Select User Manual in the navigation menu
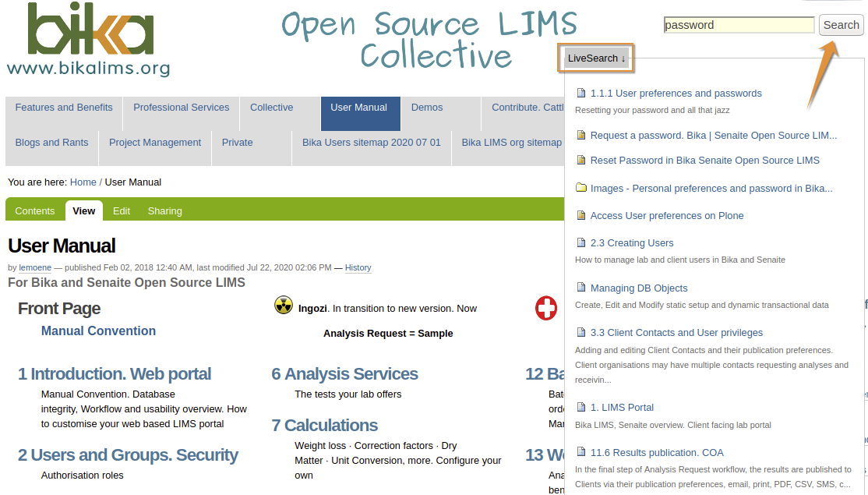The image size is (868, 495). (360, 108)
